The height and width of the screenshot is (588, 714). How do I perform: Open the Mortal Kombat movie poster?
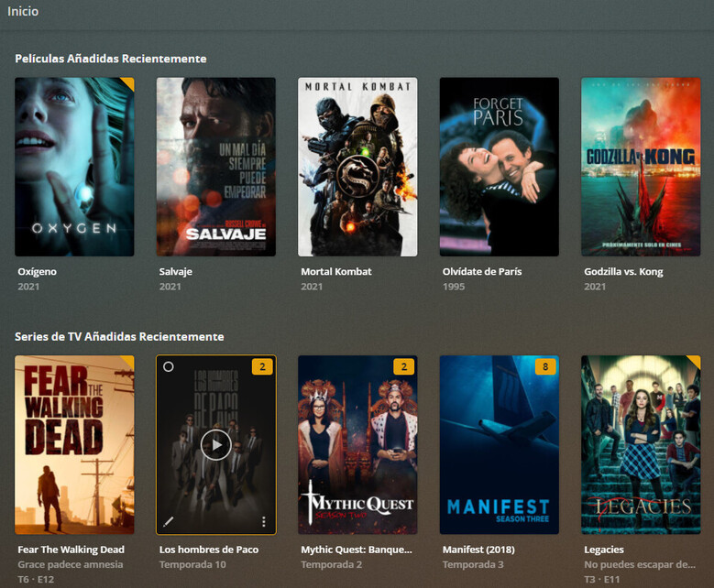click(x=357, y=167)
